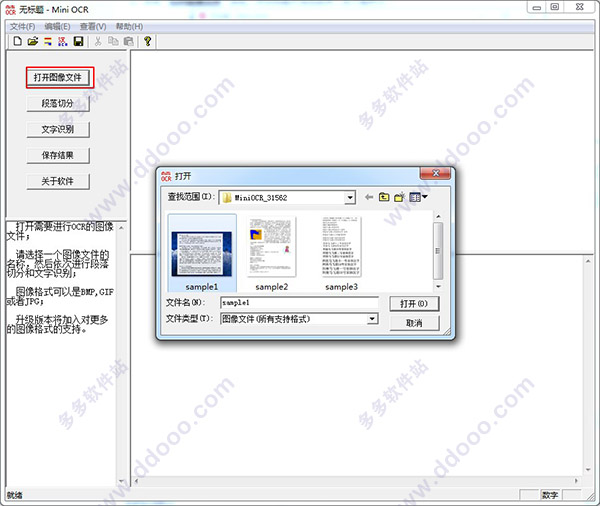Click the result pane horizontal scroll right arrow
600x506 pixels.
coord(576,481)
